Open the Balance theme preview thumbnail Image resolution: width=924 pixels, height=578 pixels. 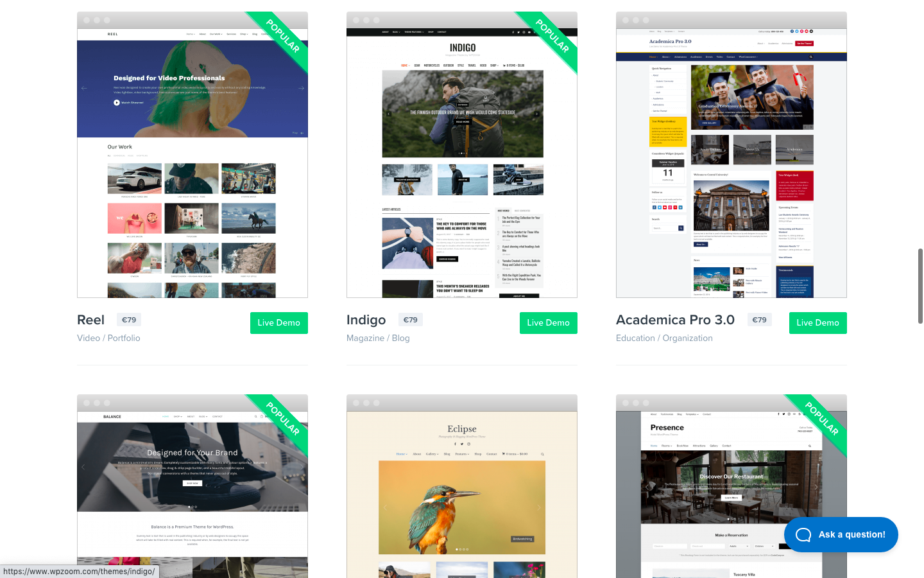tap(193, 486)
